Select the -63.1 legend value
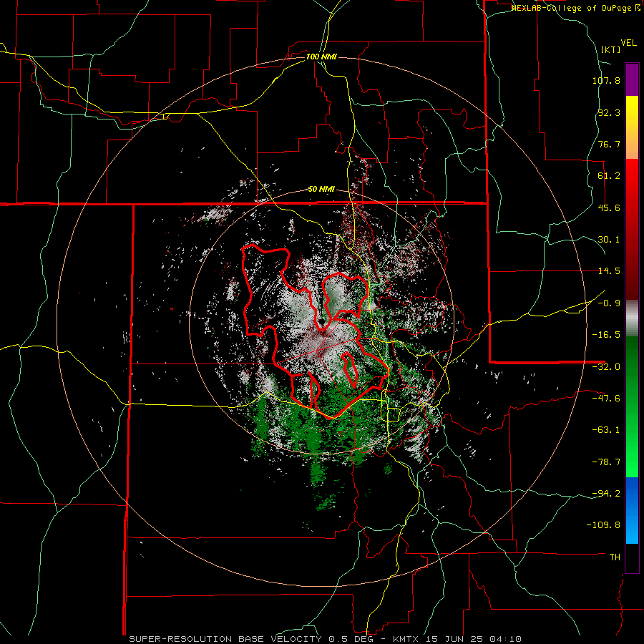 point(606,430)
